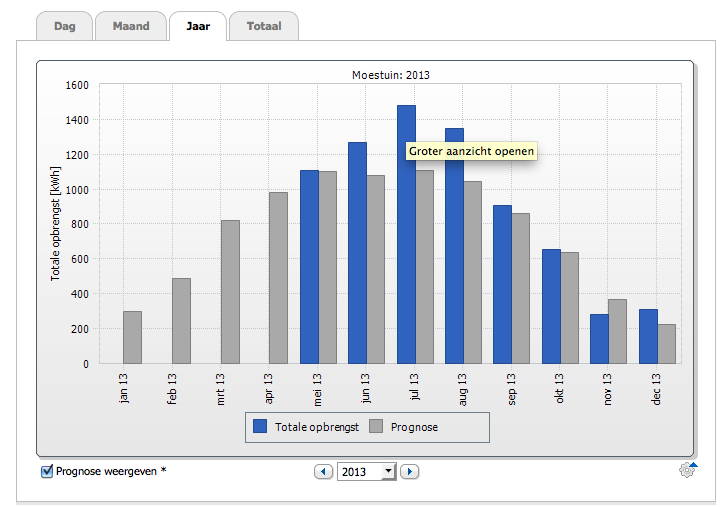Click the gray Prognose legend swatch
723x507 pixels.
(377, 426)
